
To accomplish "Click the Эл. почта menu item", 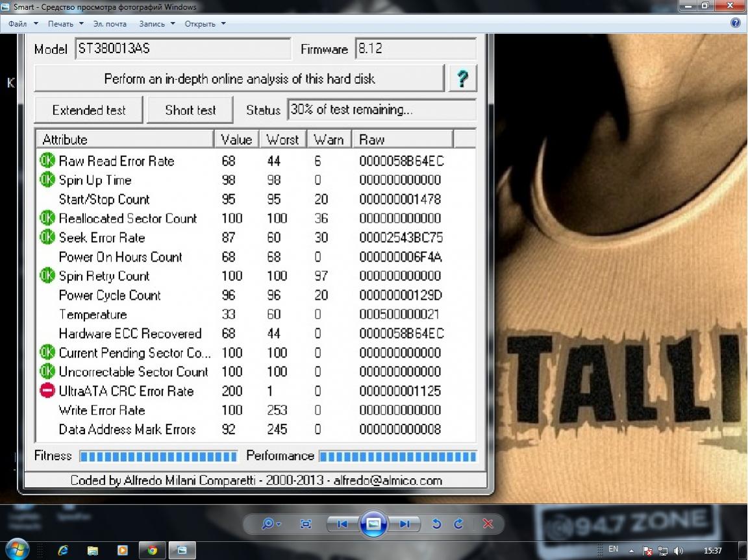I will (110, 24).
